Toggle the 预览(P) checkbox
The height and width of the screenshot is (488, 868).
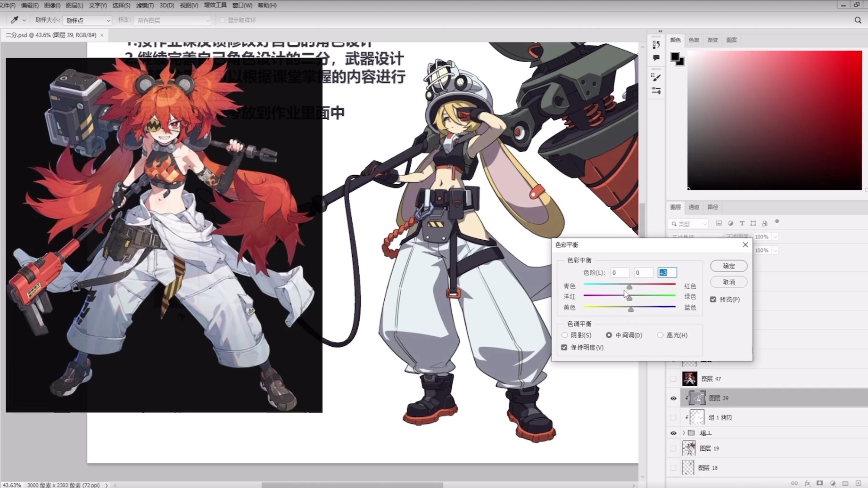pyautogui.click(x=713, y=300)
